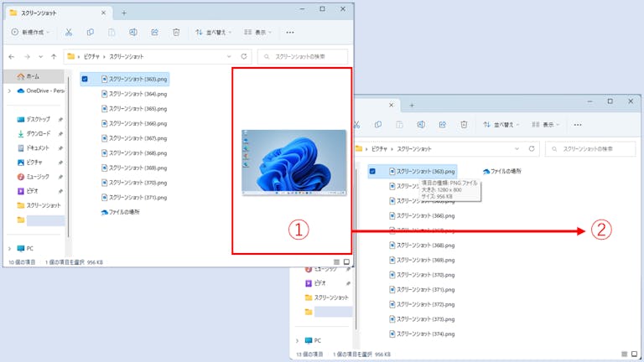
Task: Select スクリーンショット (371).png in the left window
Action: pyautogui.click(x=134, y=198)
